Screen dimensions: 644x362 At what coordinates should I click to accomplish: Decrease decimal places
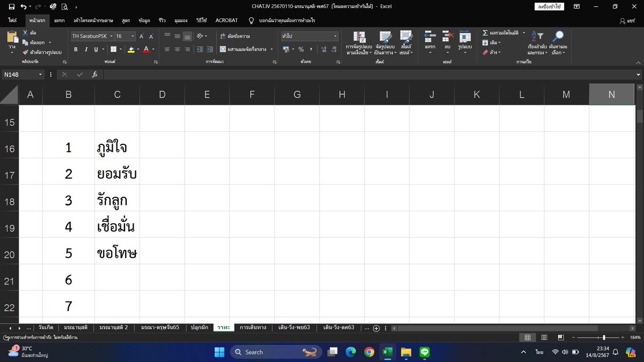pos(333,49)
